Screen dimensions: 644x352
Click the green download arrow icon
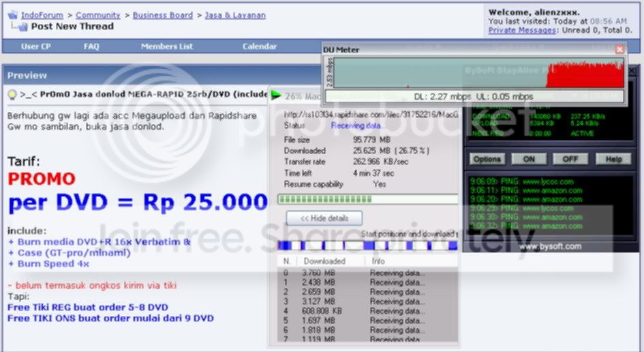(275, 96)
